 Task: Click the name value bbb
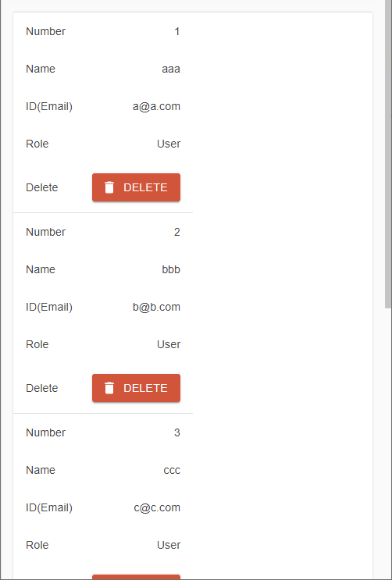(171, 269)
